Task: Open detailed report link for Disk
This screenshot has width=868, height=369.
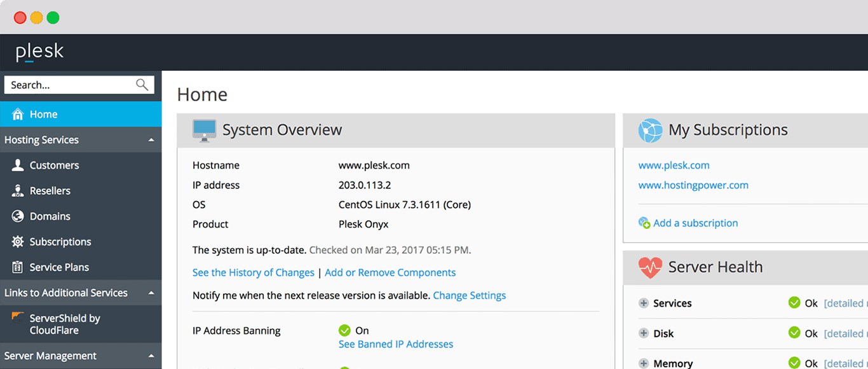Action: click(846, 333)
